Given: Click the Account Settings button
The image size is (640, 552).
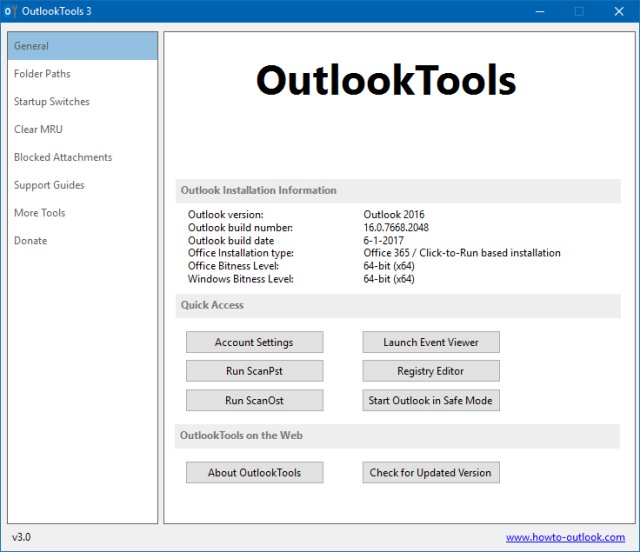Looking at the screenshot, I should pyautogui.click(x=254, y=342).
